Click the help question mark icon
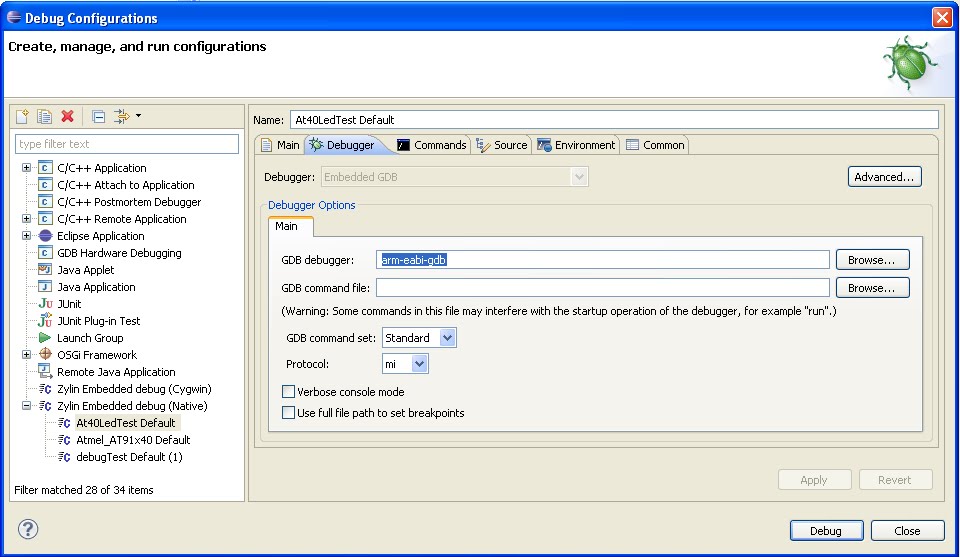 [28, 529]
